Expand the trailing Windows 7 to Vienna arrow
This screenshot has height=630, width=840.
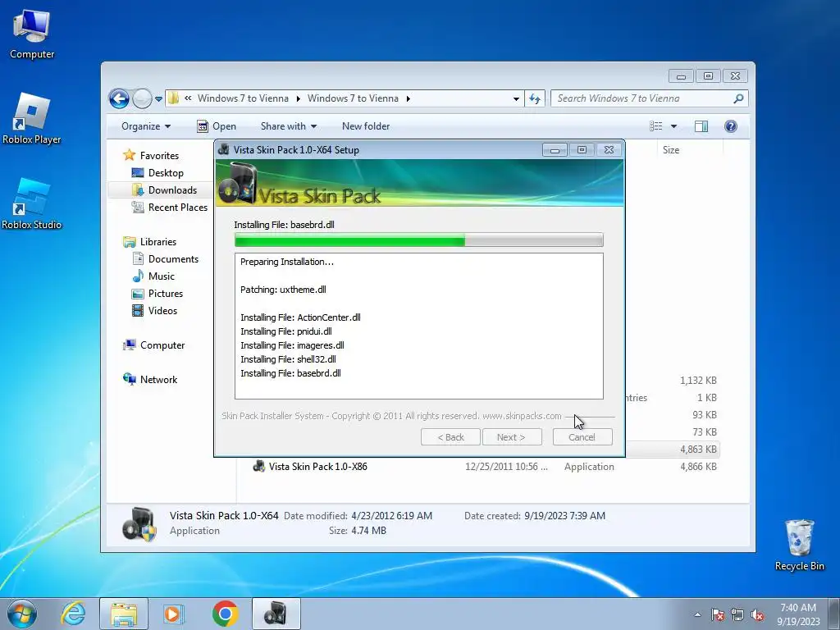409,98
